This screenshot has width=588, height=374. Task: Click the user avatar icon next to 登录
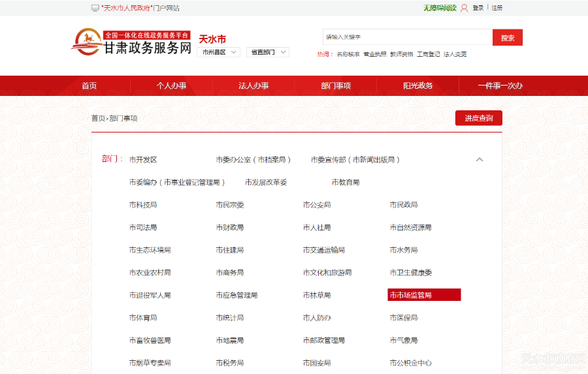point(464,8)
